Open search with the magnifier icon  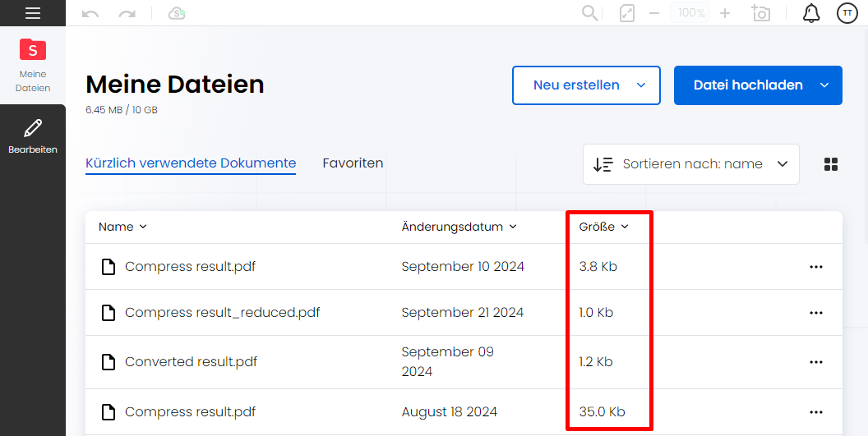pyautogui.click(x=590, y=12)
